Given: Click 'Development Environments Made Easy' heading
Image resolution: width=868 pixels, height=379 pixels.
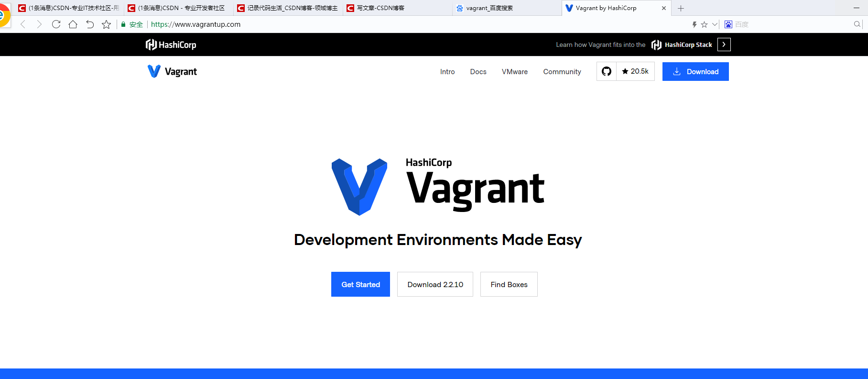Looking at the screenshot, I should click(438, 240).
